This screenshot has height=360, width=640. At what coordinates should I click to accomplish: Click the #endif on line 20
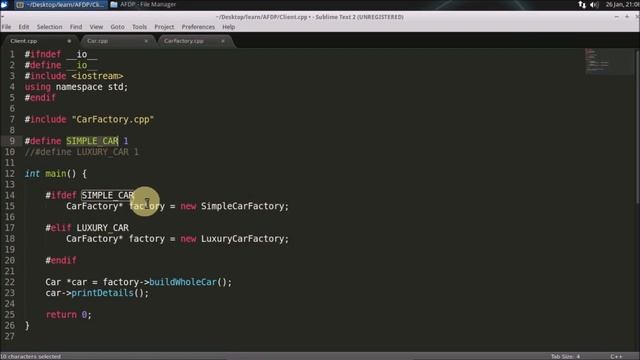point(61,260)
